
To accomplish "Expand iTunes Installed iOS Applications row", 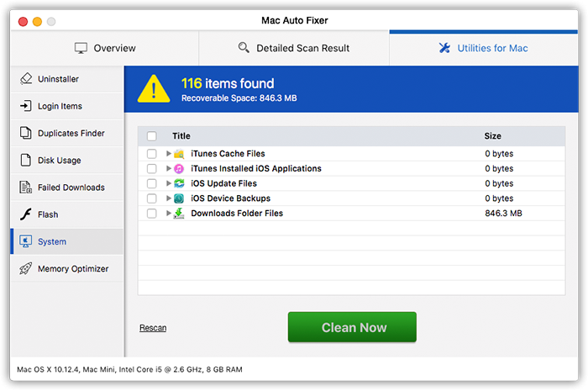I will coord(169,168).
